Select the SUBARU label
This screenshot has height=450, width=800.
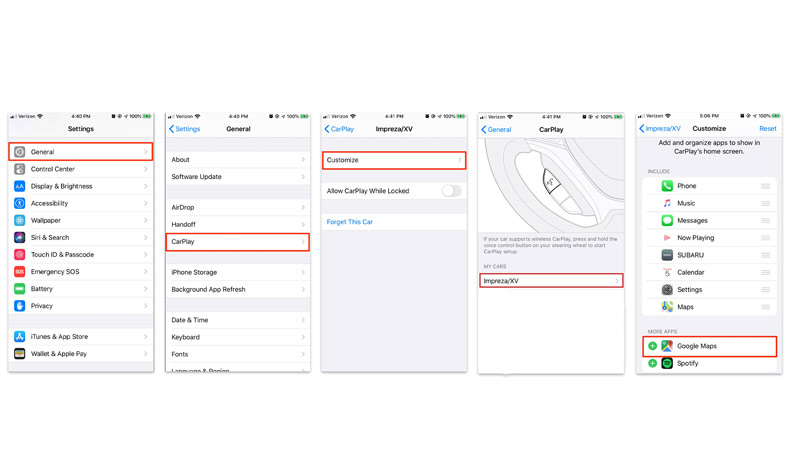coord(690,255)
